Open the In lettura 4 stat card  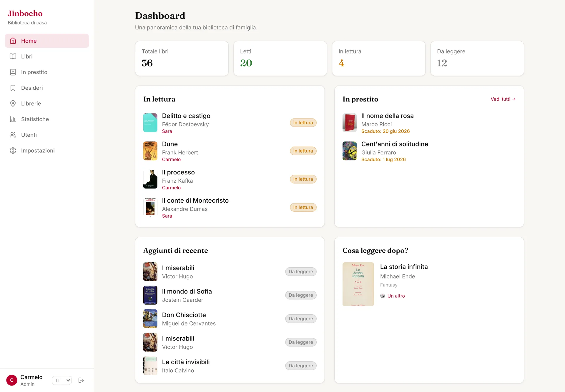click(x=379, y=58)
